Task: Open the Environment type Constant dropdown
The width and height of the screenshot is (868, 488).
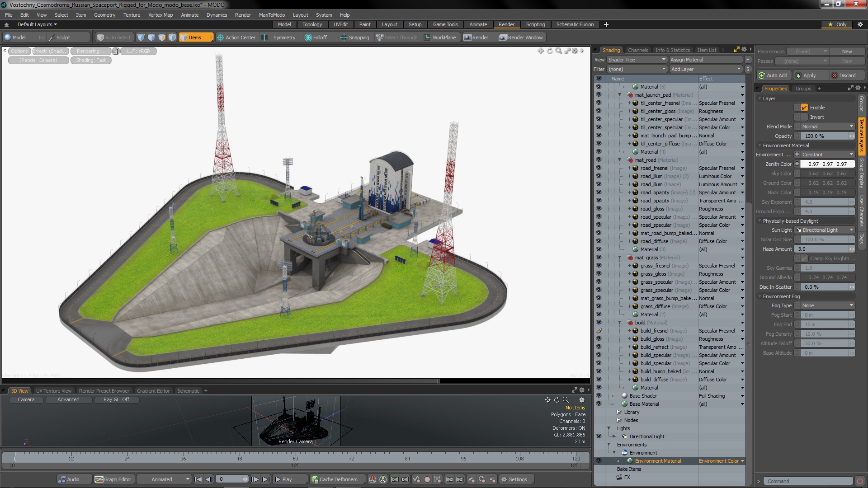Action: (827, 155)
